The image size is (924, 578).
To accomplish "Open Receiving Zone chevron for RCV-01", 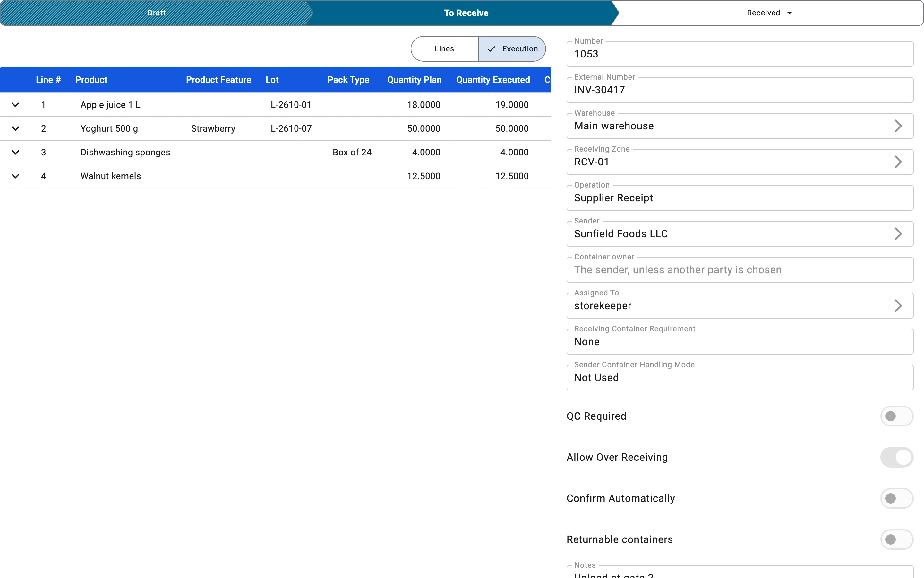I will 898,162.
